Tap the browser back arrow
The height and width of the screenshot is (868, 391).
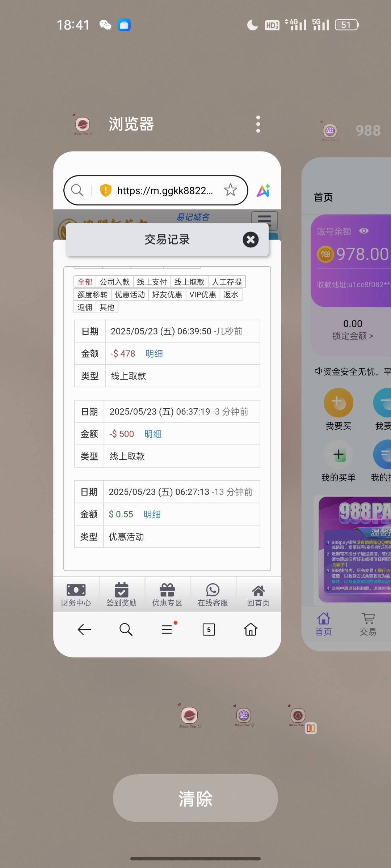pyautogui.click(x=84, y=630)
